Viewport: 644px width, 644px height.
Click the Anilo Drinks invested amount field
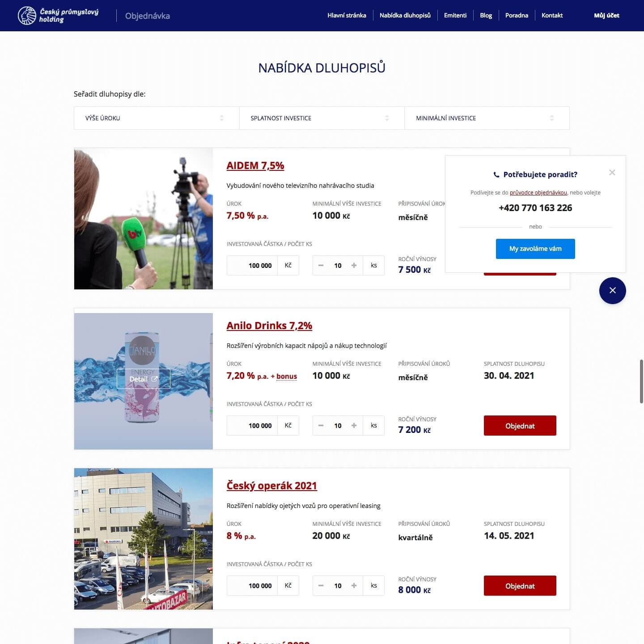(252, 425)
